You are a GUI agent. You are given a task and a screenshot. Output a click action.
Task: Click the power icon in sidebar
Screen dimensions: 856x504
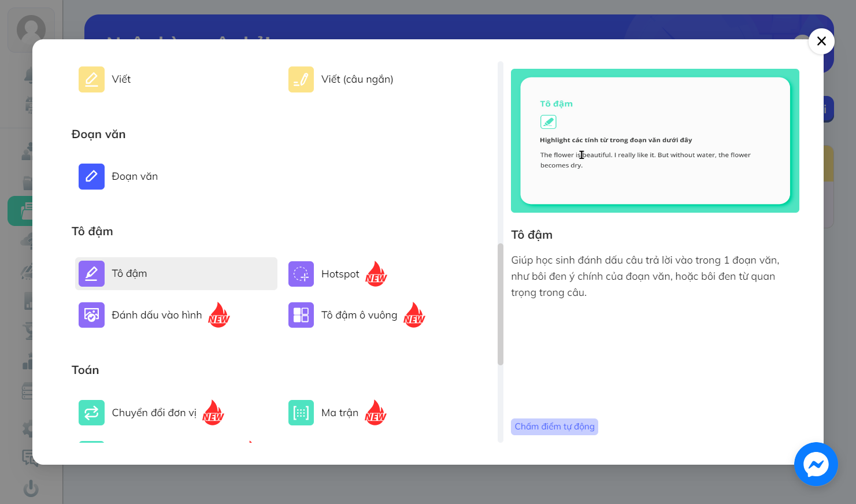(31, 488)
